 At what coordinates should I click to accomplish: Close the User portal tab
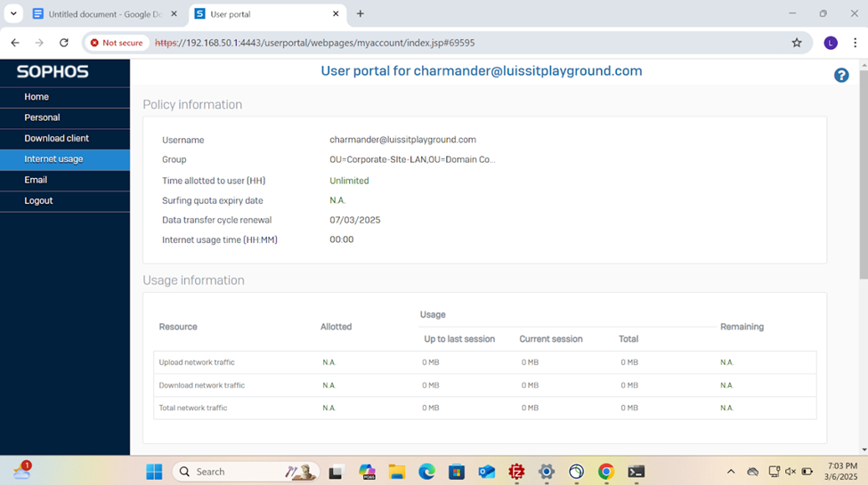click(x=336, y=14)
